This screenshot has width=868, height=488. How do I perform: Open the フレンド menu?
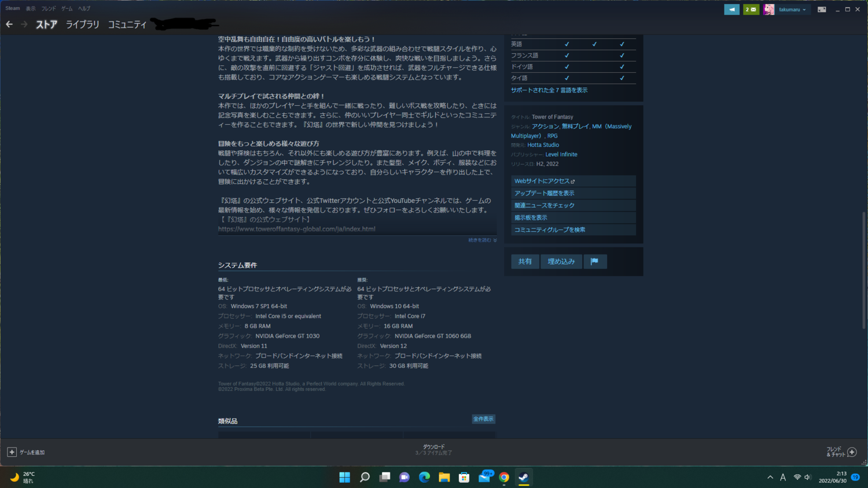coord(49,9)
